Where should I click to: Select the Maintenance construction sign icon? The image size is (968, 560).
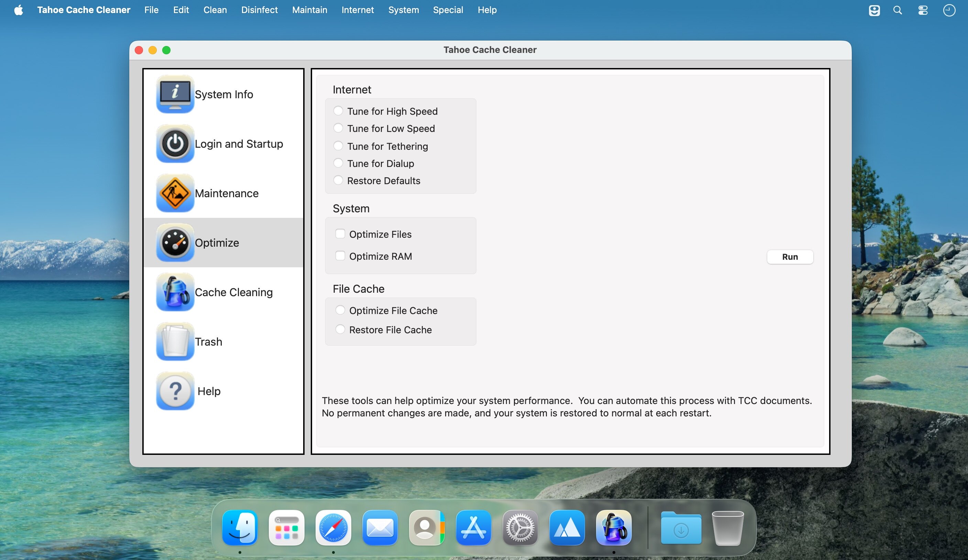pyautogui.click(x=175, y=193)
